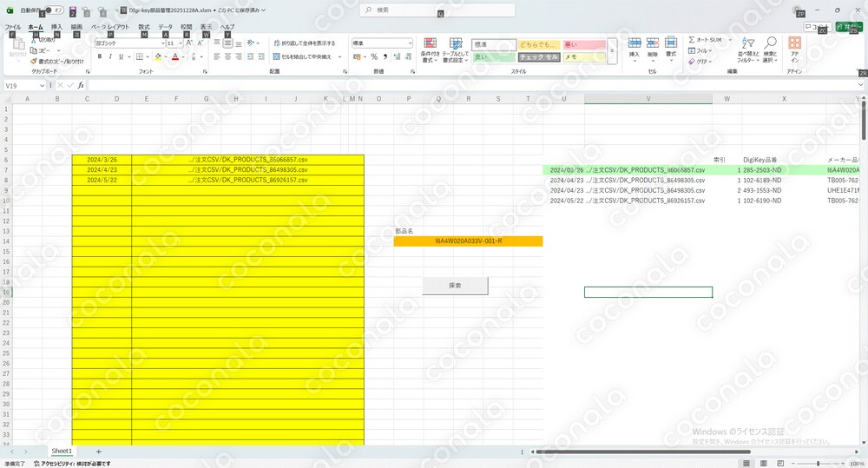Click the AutoSum sigma icon
868x468 pixels.
click(x=692, y=40)
